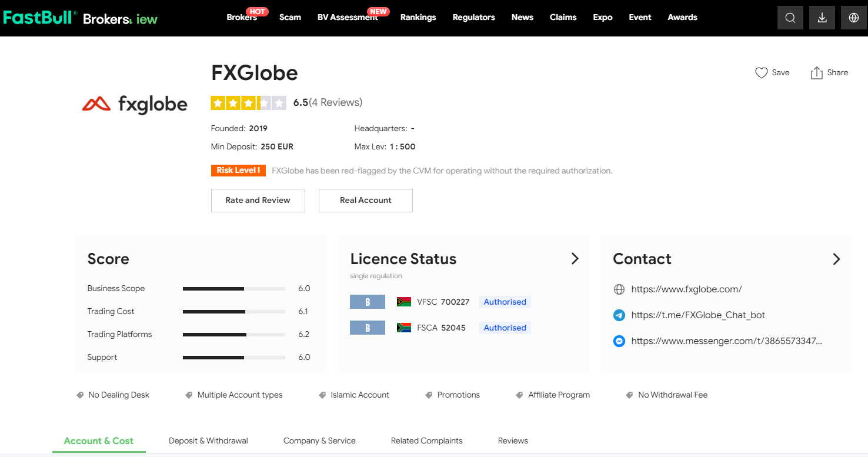The height and width of the screenshot is (457, 868).
Task: Expand the Contact section chevron
Action: click(837, 259)
